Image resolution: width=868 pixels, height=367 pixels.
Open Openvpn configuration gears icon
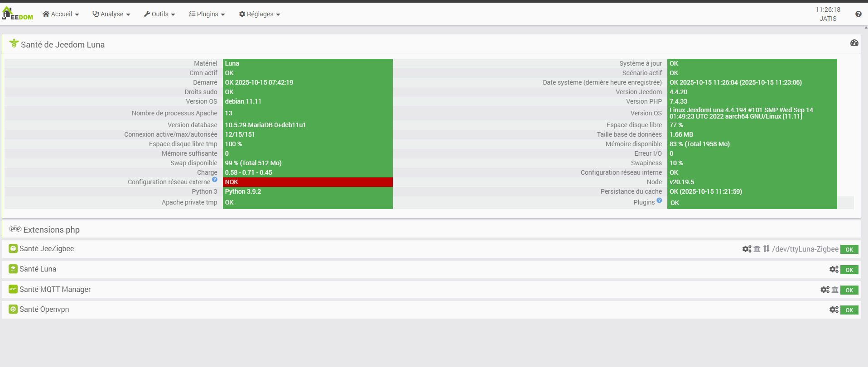[834, 310]
